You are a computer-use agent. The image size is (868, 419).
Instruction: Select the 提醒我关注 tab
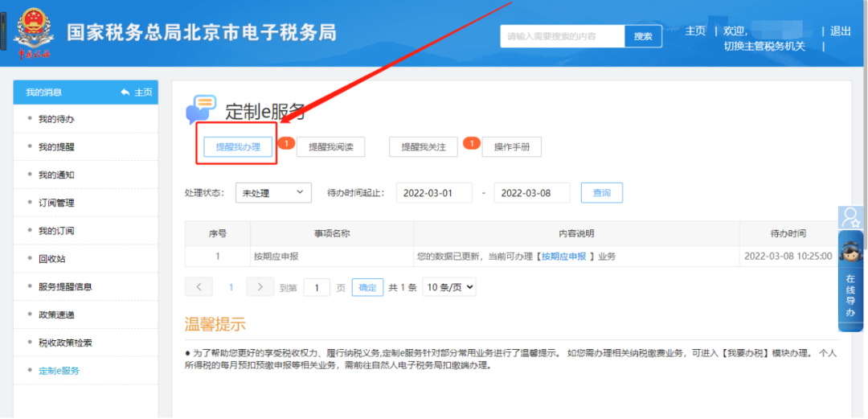coord(424,147)
